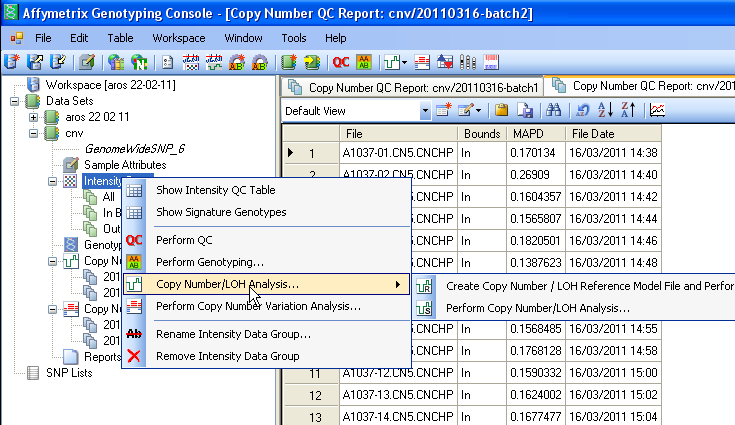Click the save table to file icon
Viewport: 735px width, 425px height.
coord(525,111)
